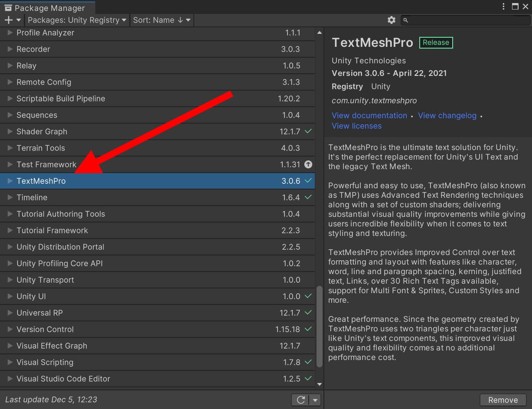The width and height of the screenshot is (532, 409).
Task: Click the Universal RP installed checkmark
Action: click(x=308, y=312)
